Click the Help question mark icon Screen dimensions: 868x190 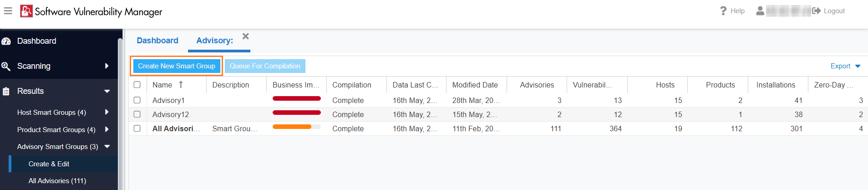(723, 10)
